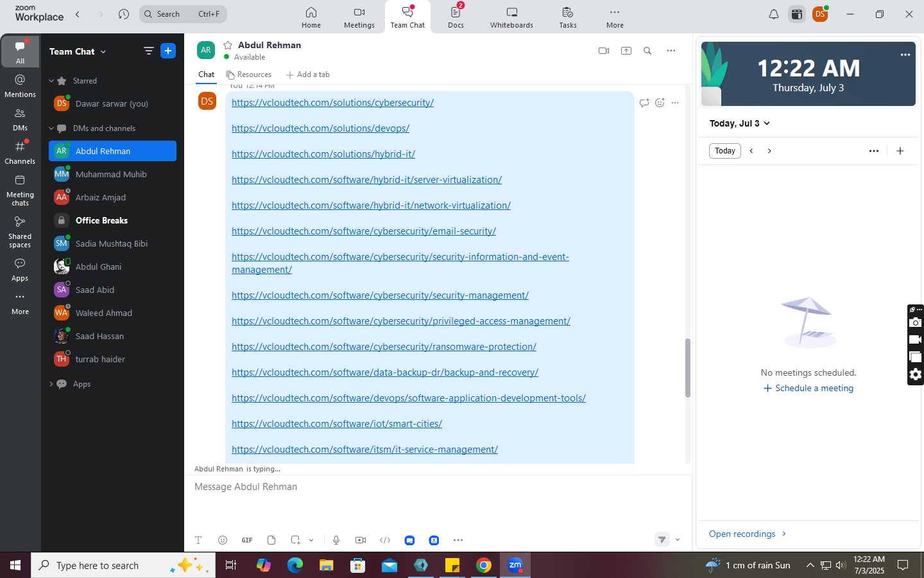Image resolution: width=924 pixels, height=578 pixels.
Task: Open the Home tab
Action: pos(311,17)
